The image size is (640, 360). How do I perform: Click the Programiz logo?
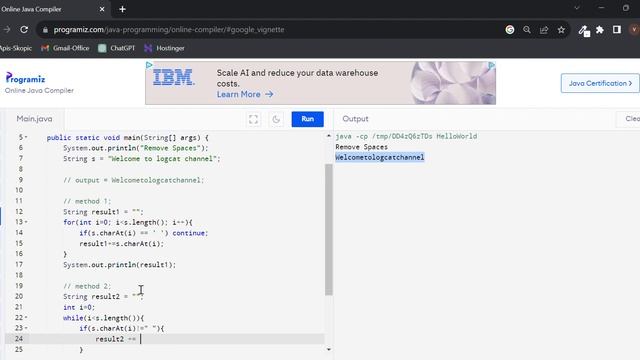click(25, 78)
